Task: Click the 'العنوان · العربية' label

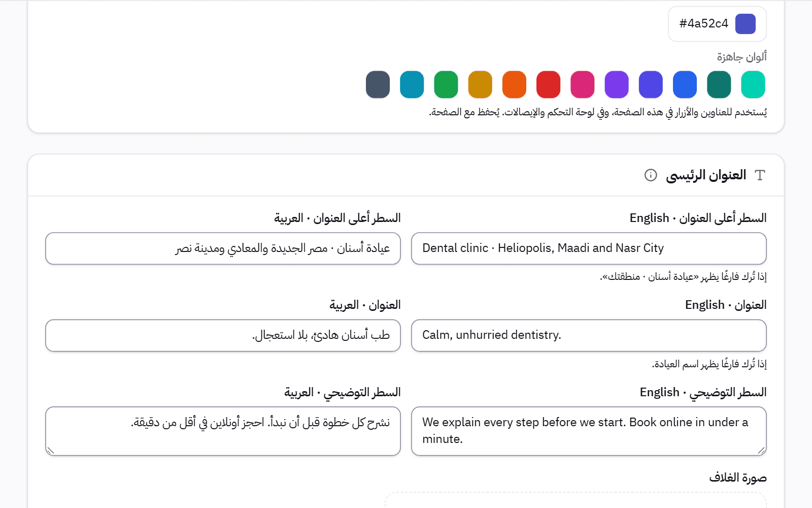Action: pos(365,305)
